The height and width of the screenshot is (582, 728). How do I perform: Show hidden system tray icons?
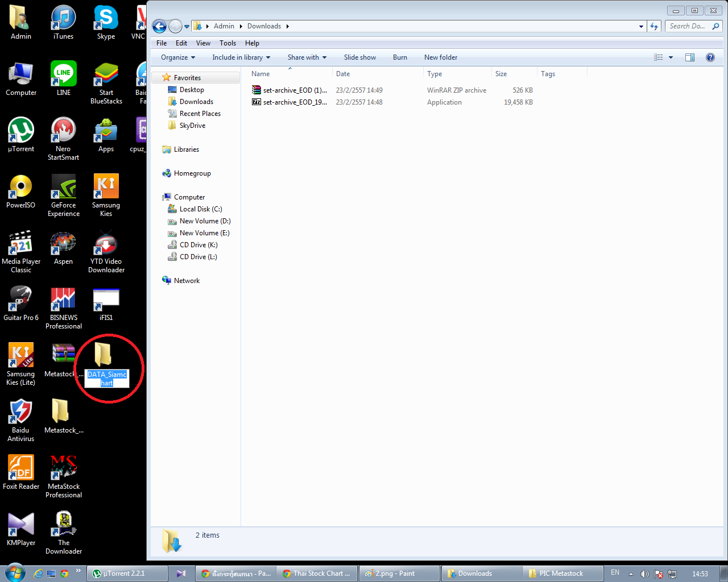pos(631,574)
